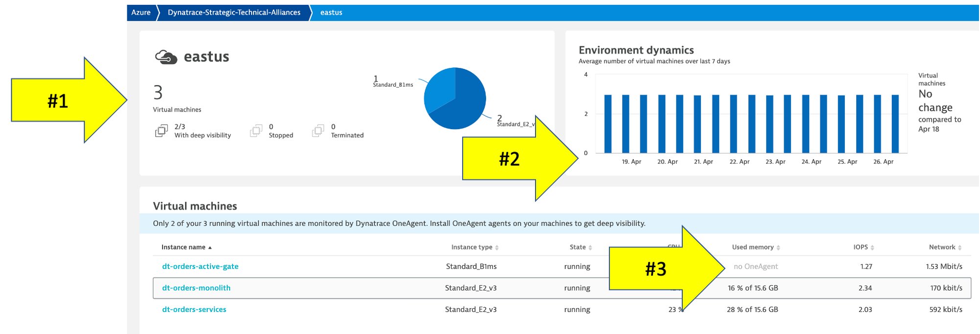Click the Environment dynamics heading
Screen dimensions: 980x334
[x=636, y=50]
